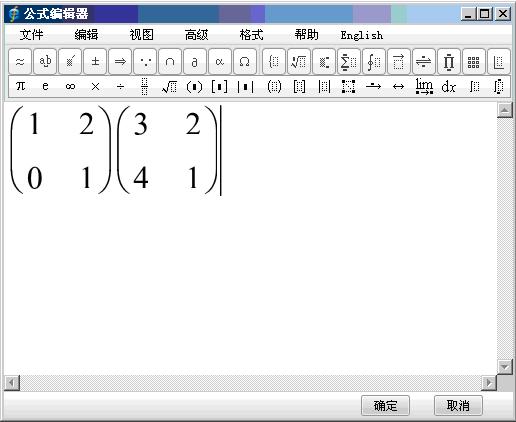The image size is (516, 422).
Task: Open the Greek uppercase Omega palette
Action: coord(245,61)
